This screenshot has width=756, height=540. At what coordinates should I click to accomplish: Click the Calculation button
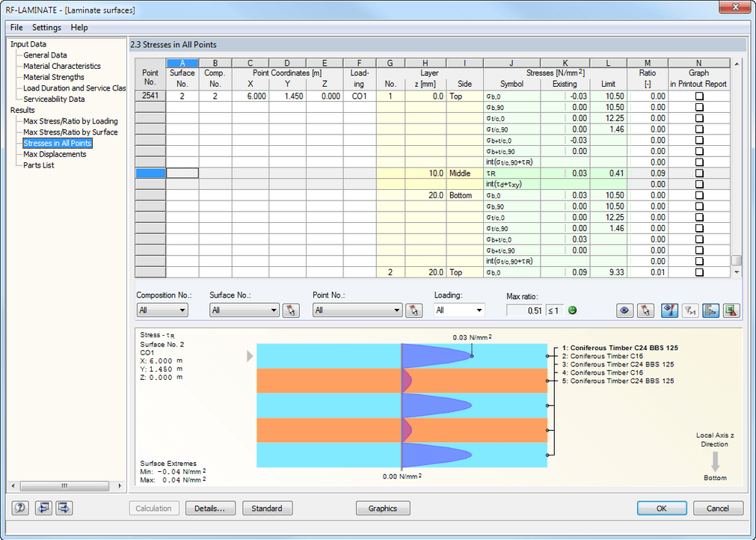pos(154,508)
